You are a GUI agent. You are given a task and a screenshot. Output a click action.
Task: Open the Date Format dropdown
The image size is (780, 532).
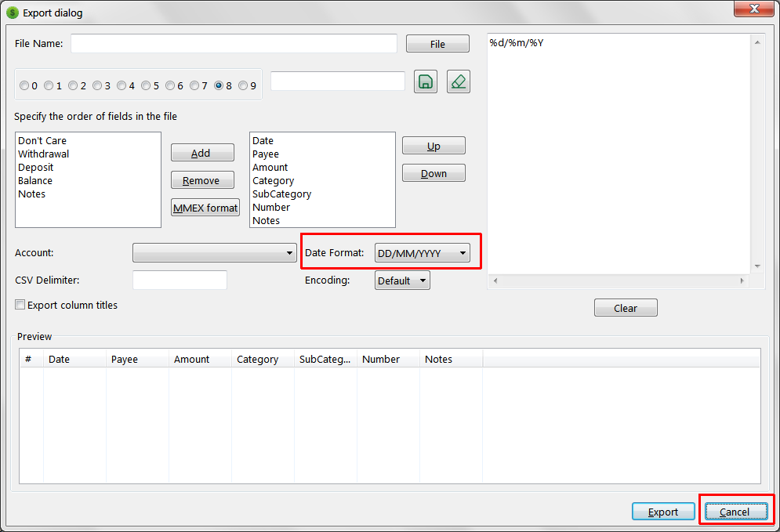click(422, 253)
